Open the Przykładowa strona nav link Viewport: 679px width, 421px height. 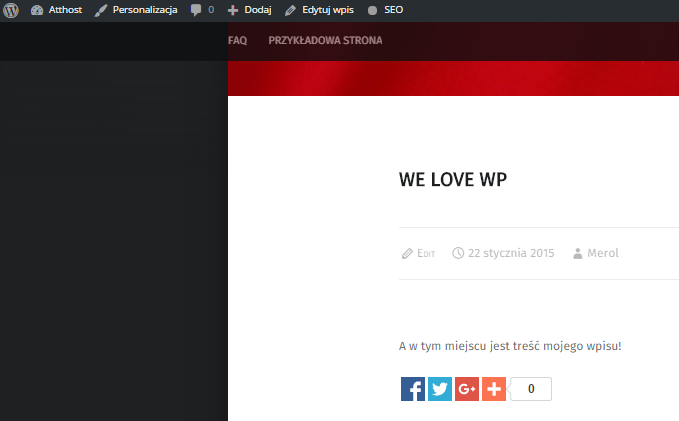(x=325, y=41)
